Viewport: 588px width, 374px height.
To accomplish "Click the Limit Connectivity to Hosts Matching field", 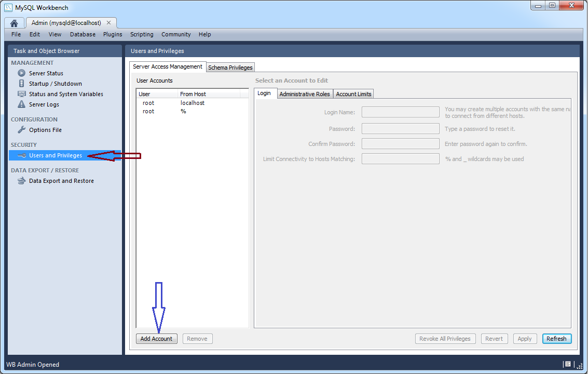I will [401, 158].
